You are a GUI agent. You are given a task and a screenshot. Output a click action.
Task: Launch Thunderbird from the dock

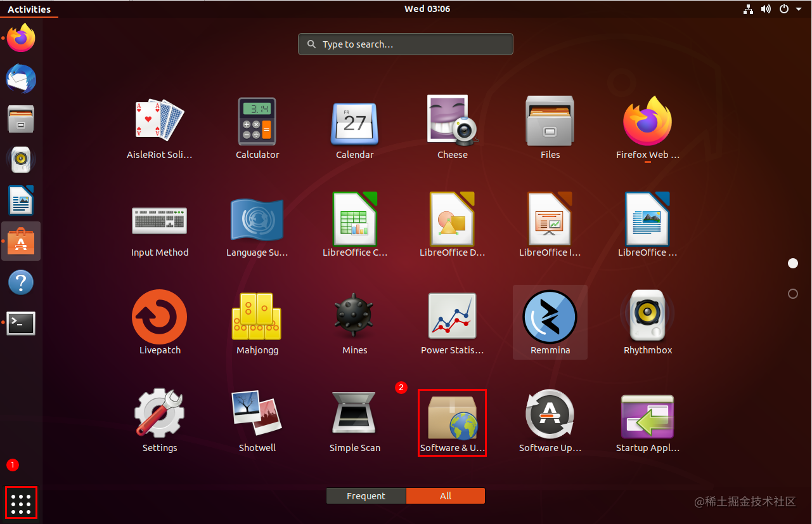pyautogui.click(x=21, y=79)
